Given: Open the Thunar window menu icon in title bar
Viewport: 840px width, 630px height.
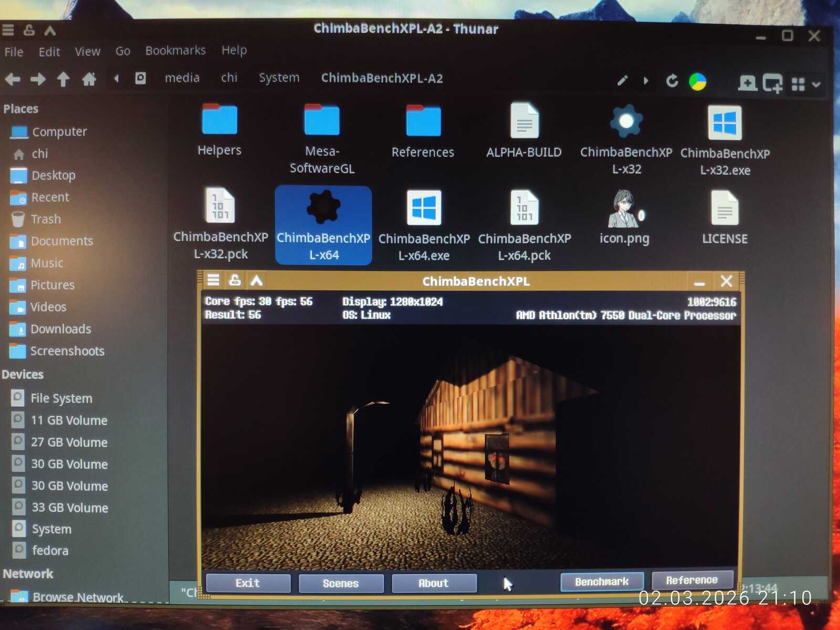Looking at the screenshot, I should point(8,30).
